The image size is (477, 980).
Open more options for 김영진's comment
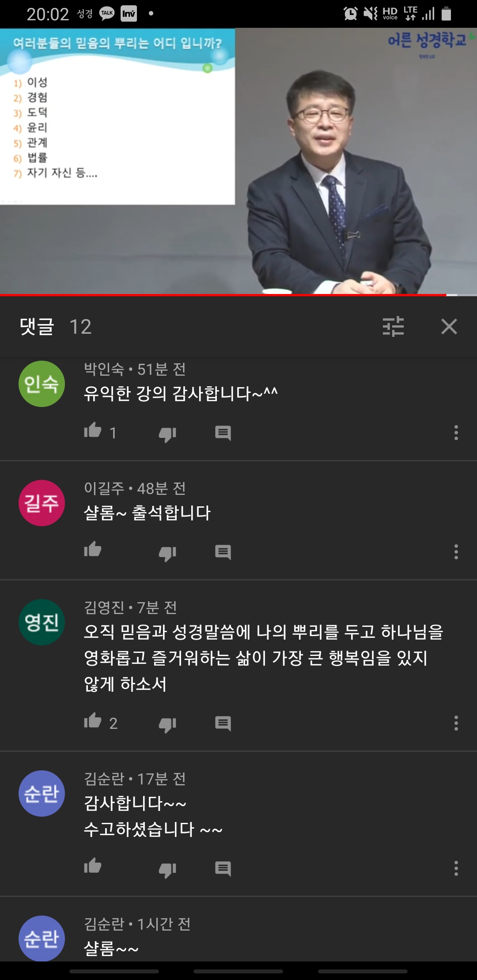click(x=456, y=723)
